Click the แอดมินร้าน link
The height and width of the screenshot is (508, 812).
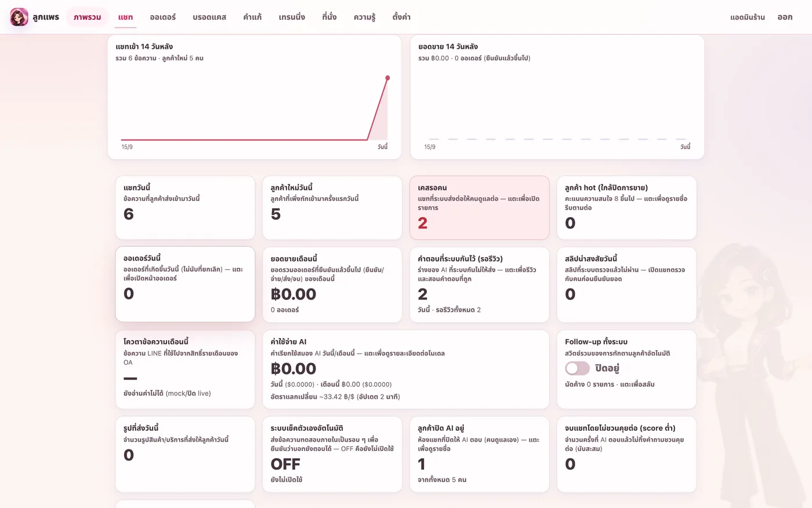pyautogui.click(x=748, y=17)
